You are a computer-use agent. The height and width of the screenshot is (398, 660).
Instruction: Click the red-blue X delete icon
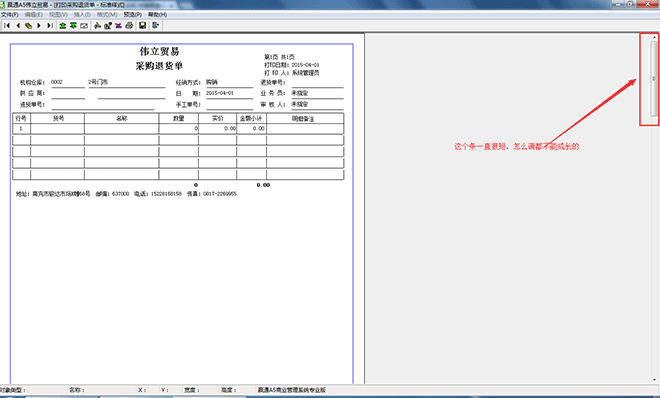pos(118,26)
